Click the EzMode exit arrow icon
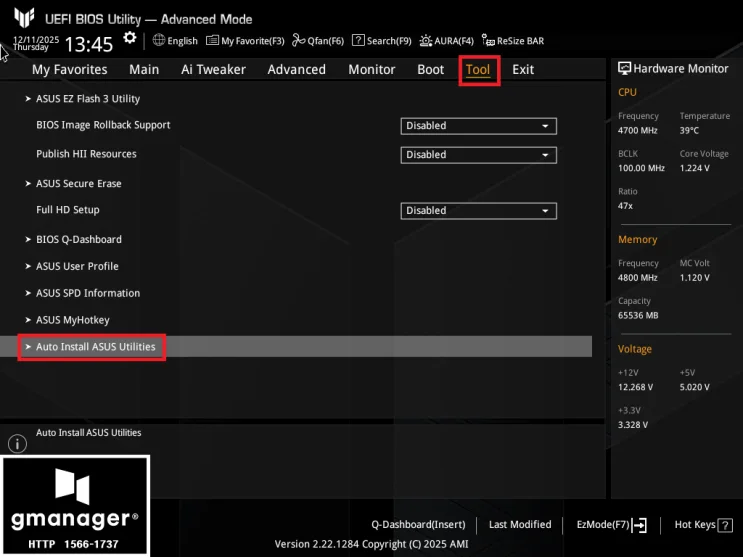 click(640, 525)
